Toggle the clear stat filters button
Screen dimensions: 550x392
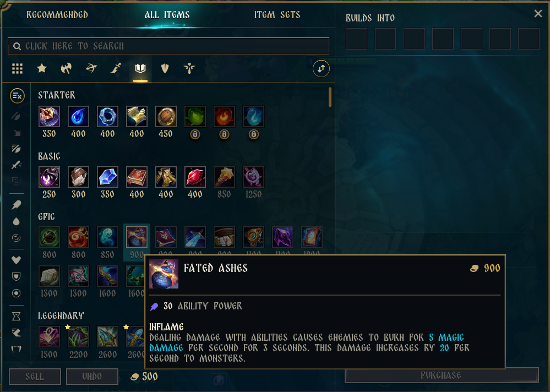17,95
